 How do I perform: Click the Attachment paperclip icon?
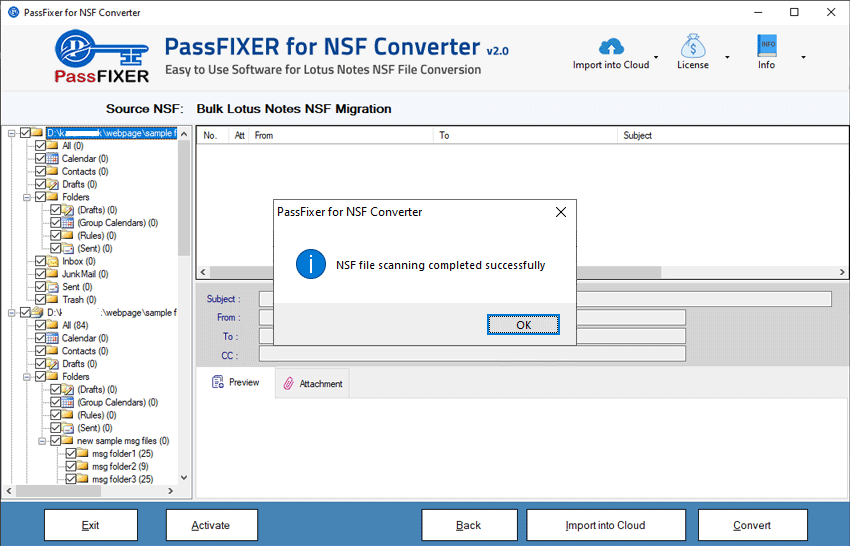[288, 383]
